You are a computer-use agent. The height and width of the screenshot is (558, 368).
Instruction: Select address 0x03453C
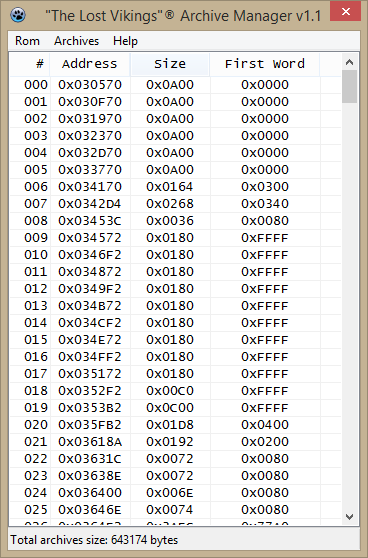coord(90,221)
